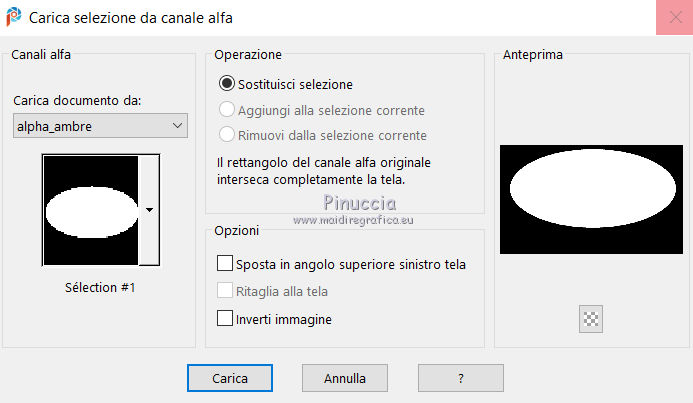Click the PaintShop Pro icon in the title bar
Image resolution: width=693 pixels, height=403 pixels.
(13, 18)
